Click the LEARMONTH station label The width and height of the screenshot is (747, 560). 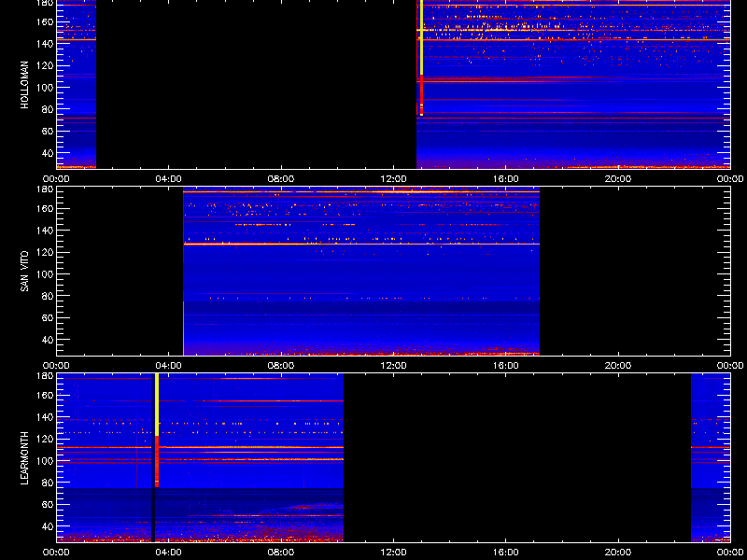tap(25, 458)
